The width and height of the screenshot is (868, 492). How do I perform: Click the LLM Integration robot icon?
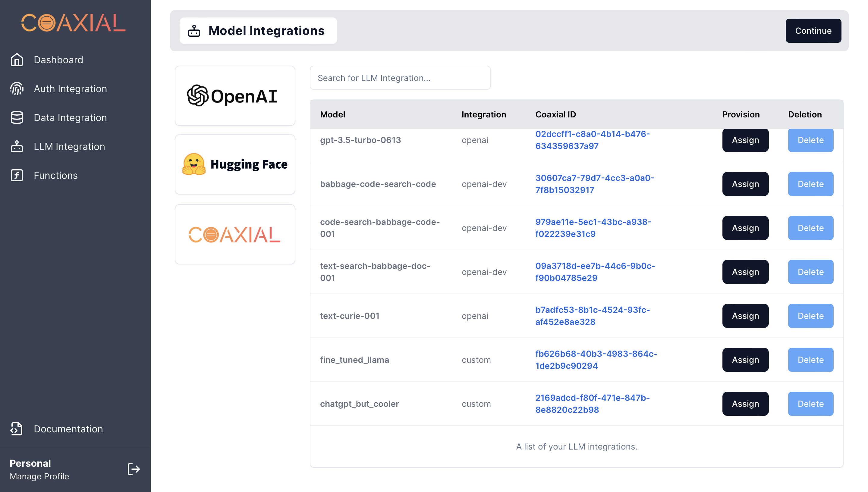point(17,146)
